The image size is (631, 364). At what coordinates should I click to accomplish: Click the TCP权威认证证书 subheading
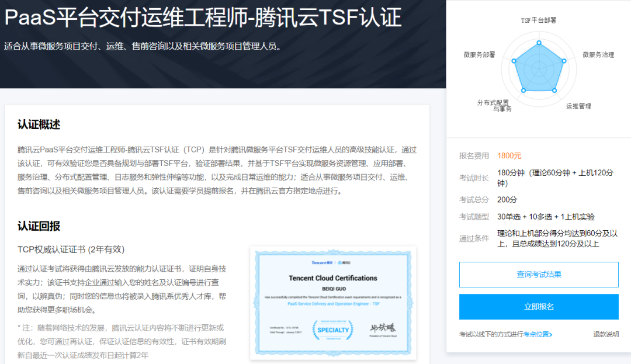tap(71, 249)
